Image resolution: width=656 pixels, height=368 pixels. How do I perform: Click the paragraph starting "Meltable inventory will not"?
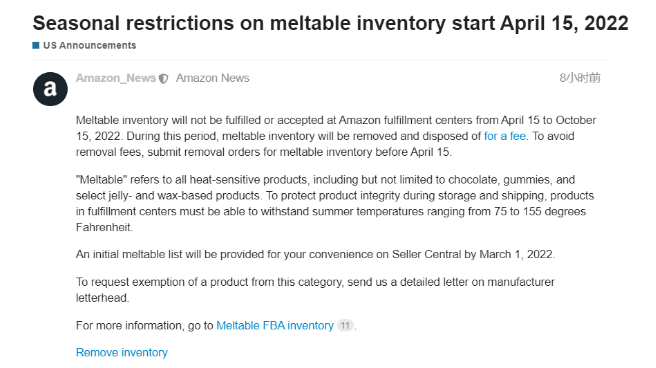coord(336,136)
